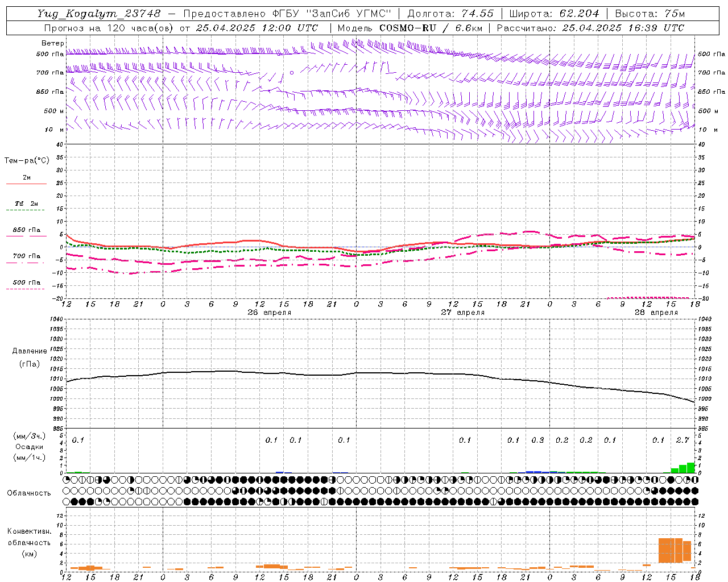Click the 0.3 precipitation amount value
The width and height of the screenshot is (728, 582).
[537, 440]
